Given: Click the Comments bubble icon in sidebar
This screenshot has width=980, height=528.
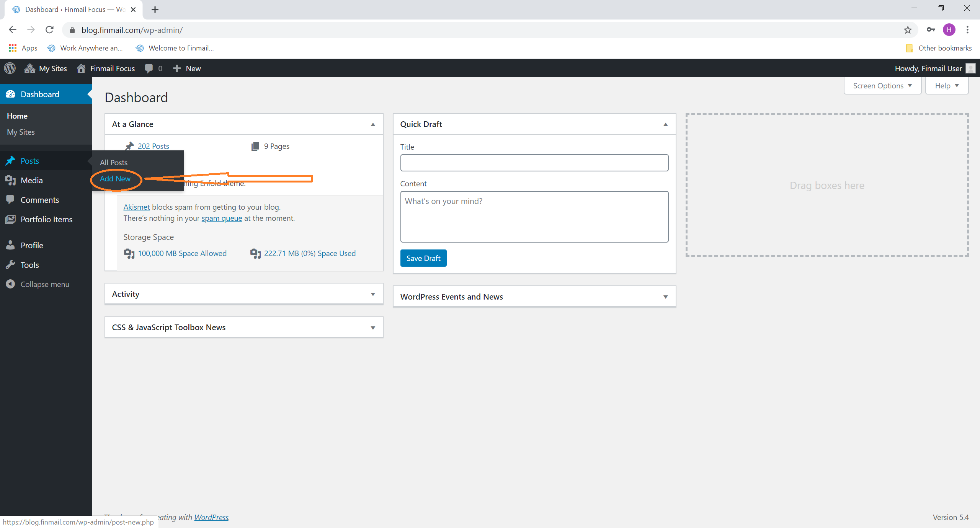Looking at the screenshot, I should (x=10, y=200).
